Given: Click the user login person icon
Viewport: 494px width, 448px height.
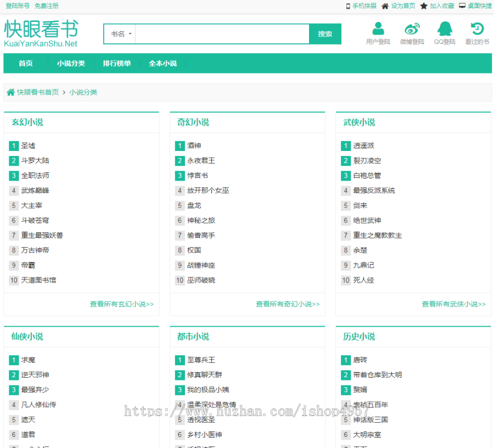Looking at the screenshot, I should point(378,29).
